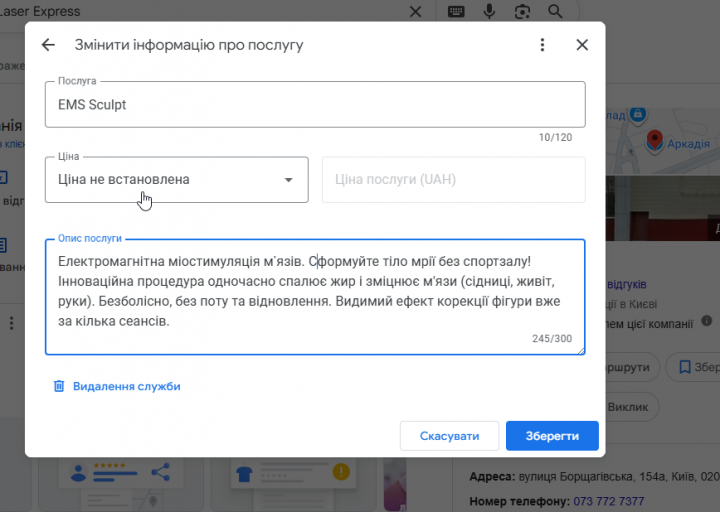Close the service edit dialog
The width and height of the screenshot is (720, 512).
point(582,45)
